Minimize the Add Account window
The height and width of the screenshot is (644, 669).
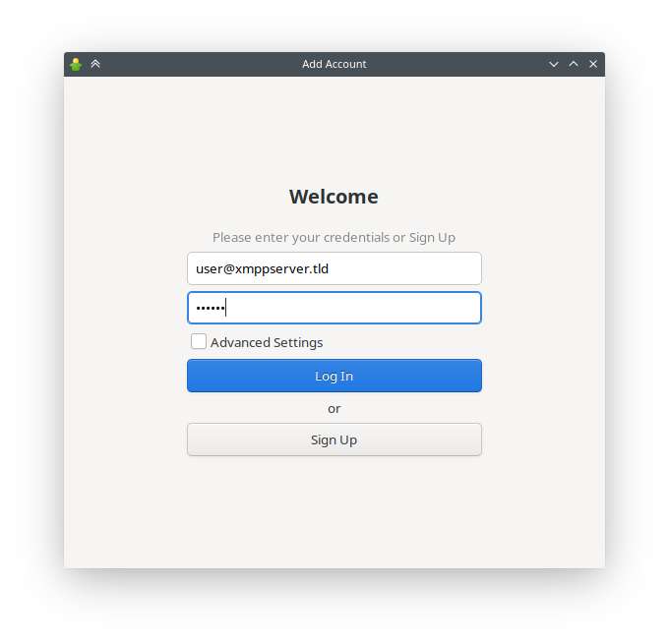tap(554, 65)
